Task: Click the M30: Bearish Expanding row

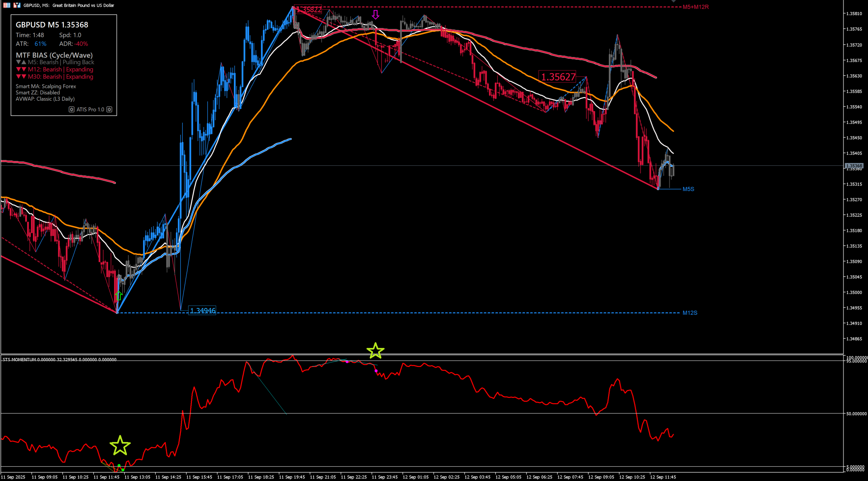Action: [x=55, y=76]
